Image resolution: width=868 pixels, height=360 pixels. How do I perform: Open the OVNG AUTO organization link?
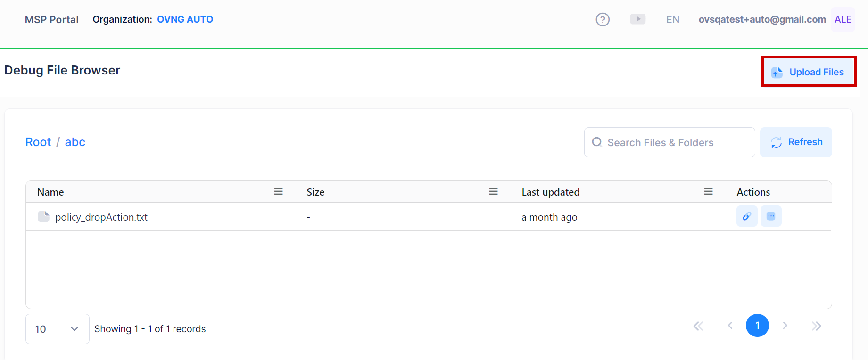coord(185,19)
